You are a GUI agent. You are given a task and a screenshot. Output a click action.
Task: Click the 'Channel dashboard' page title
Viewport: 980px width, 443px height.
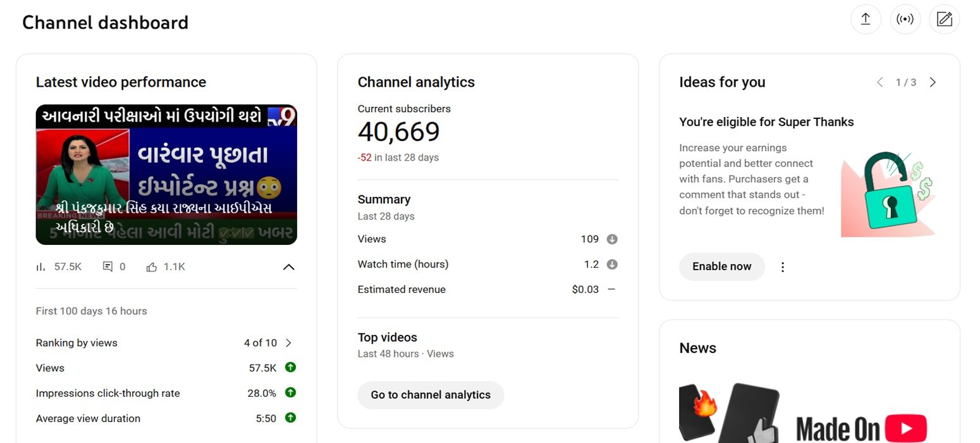pos(105,23)
